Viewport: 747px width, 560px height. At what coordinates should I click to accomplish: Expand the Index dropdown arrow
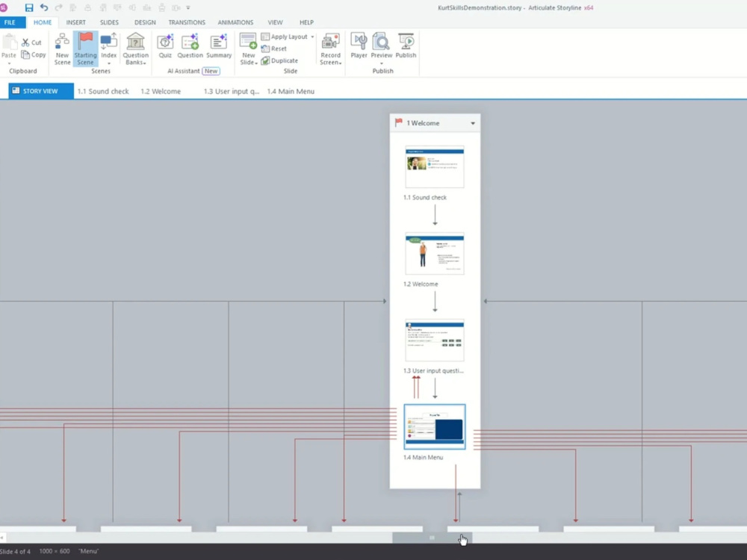point(108,63)
